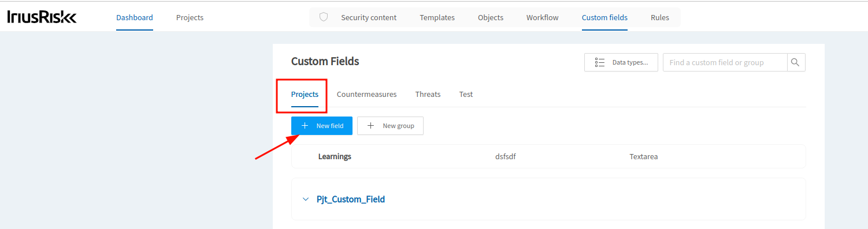Screen dimensions: 868x229
Task: Click the shield icon in the top bar
Action: (324, 17)
